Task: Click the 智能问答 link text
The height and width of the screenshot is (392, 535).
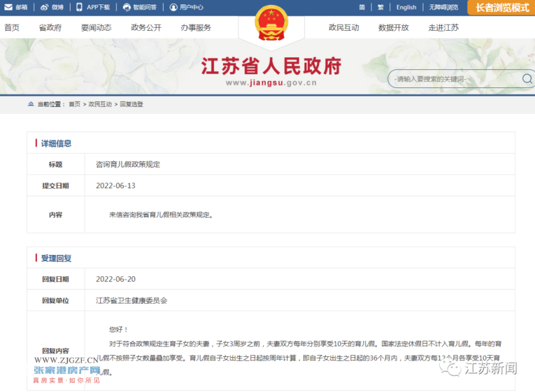Action: point(145,7)
